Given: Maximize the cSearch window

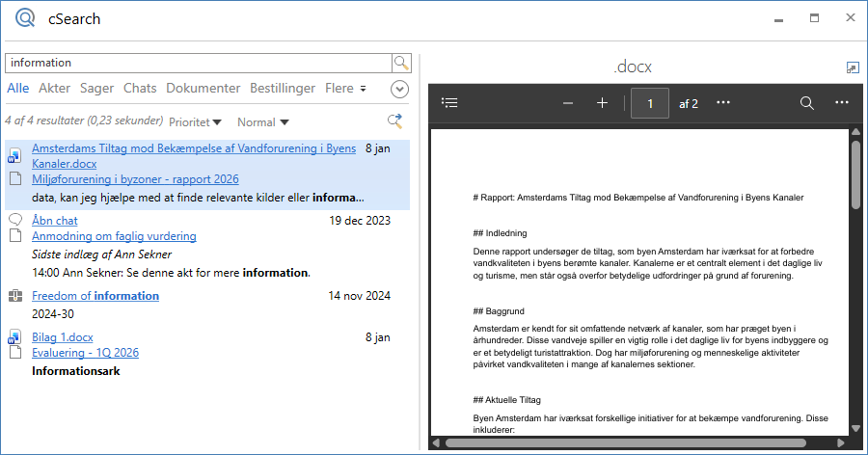Looking at the screenshot, I should pyautogui.click(x=814, y=18).
